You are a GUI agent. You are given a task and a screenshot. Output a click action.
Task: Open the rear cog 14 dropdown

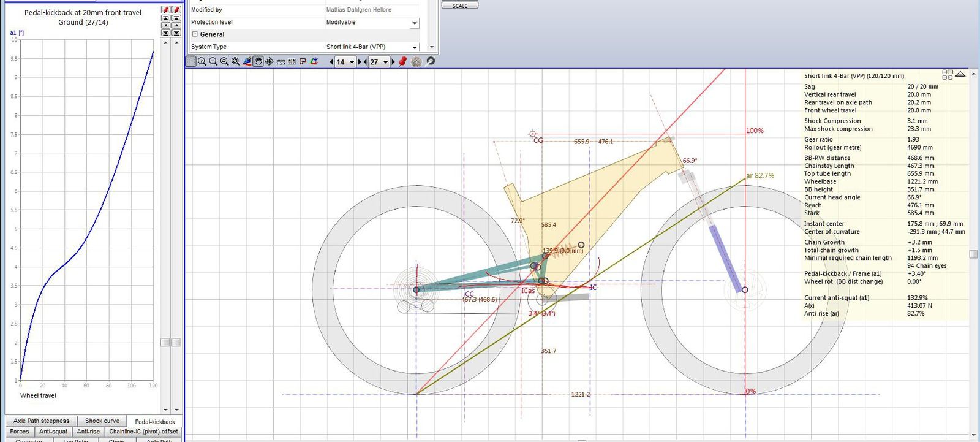[x=352, y=62]
